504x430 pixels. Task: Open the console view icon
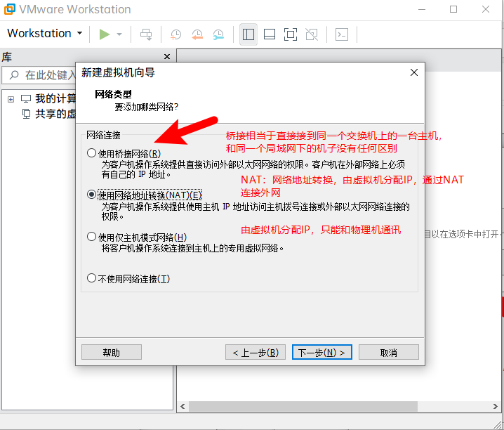coord(342,34)
